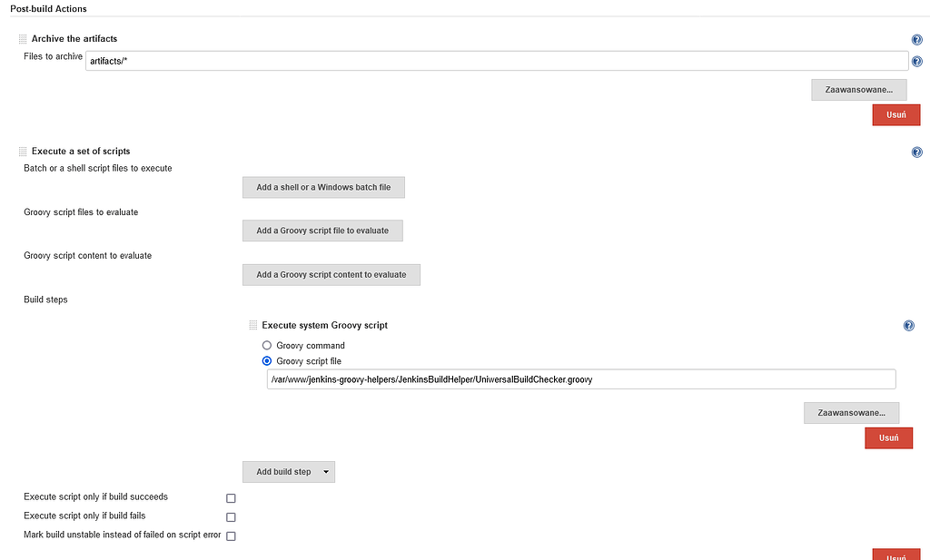
Task: Open help for Execute system Groovy script
Action: [908, 325]
